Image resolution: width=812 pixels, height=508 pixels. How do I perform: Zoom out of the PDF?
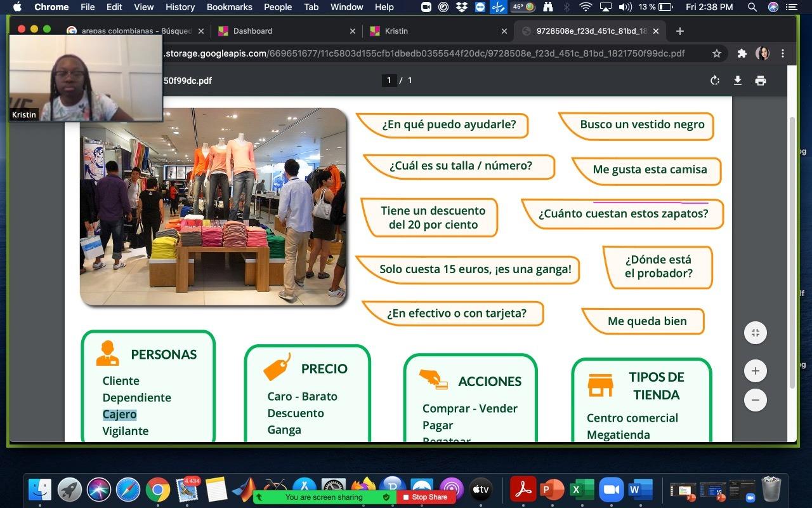click(755, 400)
